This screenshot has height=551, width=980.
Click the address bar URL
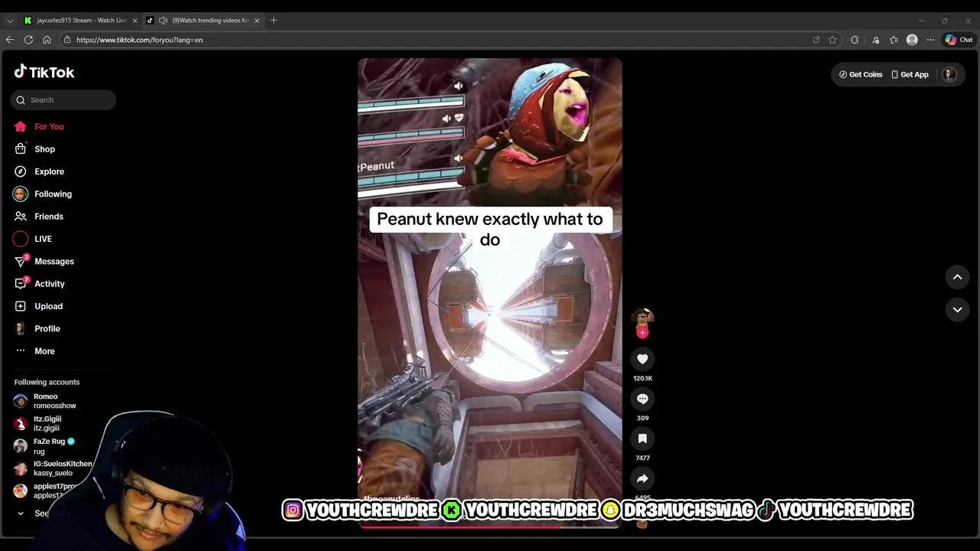[x=139, y=40]
